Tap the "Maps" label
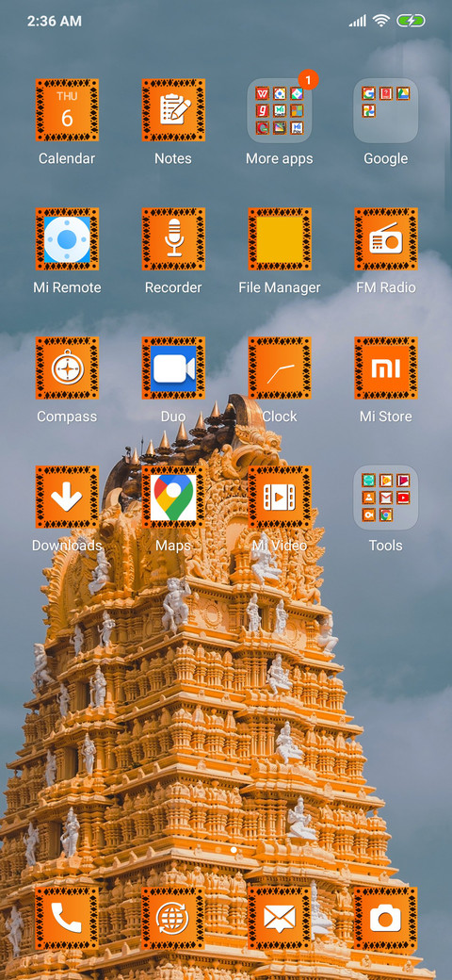452x980 pixels. (173, 547)
